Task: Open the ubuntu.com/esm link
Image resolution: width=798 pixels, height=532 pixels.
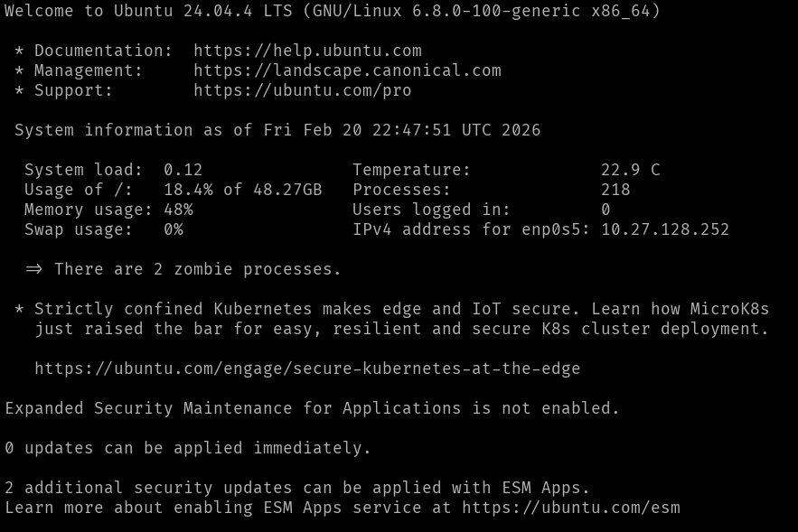Action: 570,508
